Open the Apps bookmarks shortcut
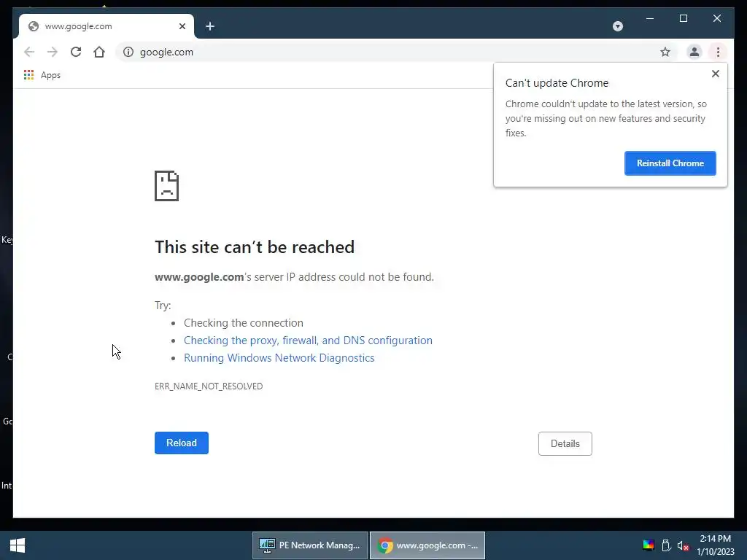The height and width of the screenshot is (560, 747). (x=42, y=75)
